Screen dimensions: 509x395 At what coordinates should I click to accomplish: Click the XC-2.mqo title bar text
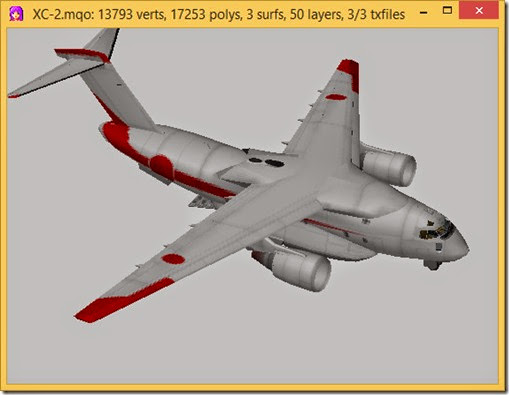tap(219, 15)
